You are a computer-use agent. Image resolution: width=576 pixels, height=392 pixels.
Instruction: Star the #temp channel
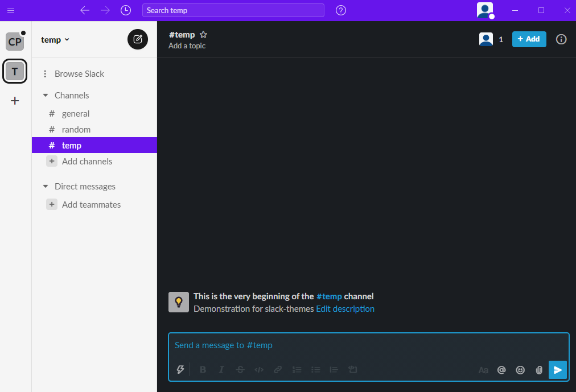tap(203, 35)
